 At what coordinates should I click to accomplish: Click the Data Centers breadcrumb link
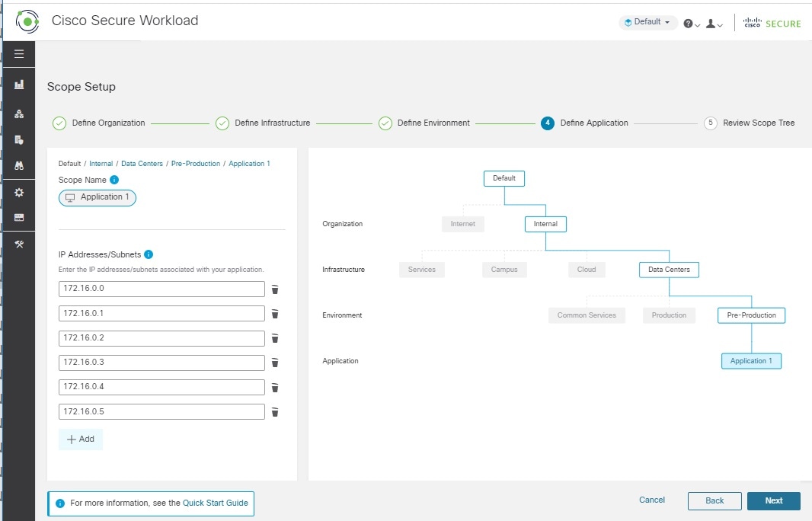tap(142, 164)
